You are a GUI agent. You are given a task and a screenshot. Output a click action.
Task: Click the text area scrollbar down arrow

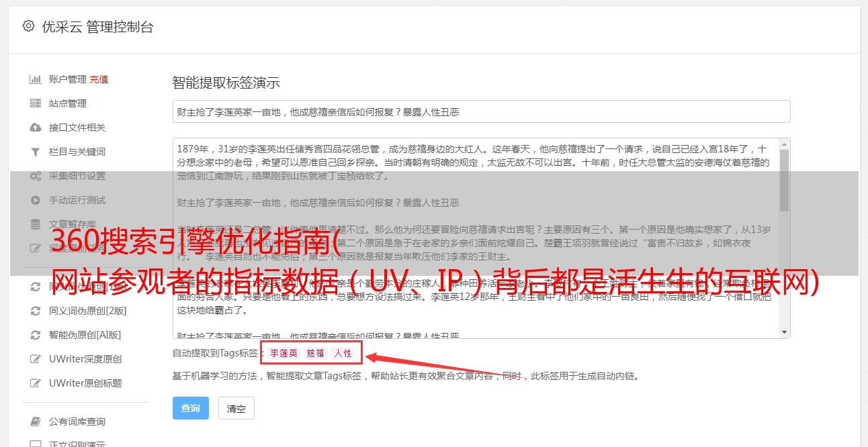[x=785, y=332]
